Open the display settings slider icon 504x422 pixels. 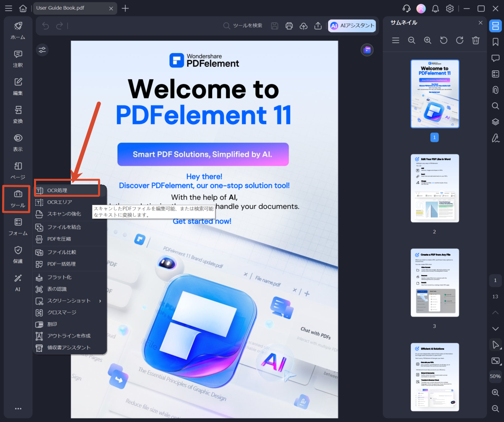42,50
